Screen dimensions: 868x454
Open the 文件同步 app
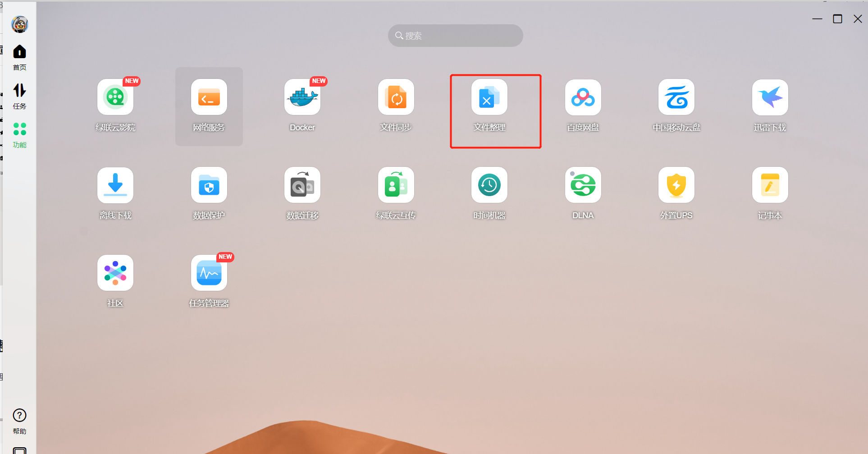[396, 97]
